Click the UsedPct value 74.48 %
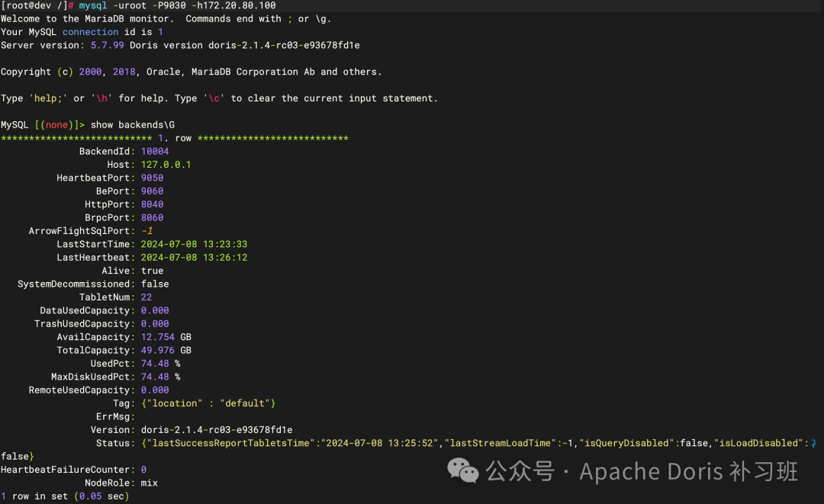 pyautogui.click(x=162, y=363)
